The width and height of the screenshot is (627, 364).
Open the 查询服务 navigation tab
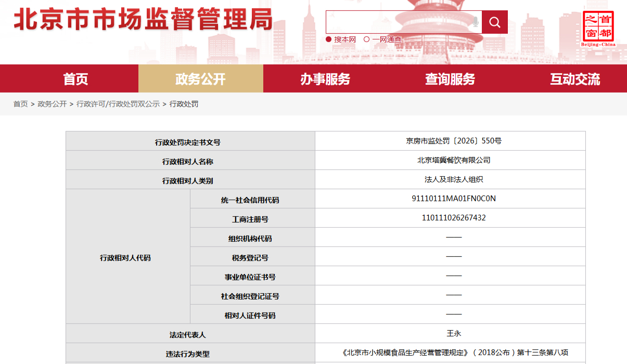450,79
